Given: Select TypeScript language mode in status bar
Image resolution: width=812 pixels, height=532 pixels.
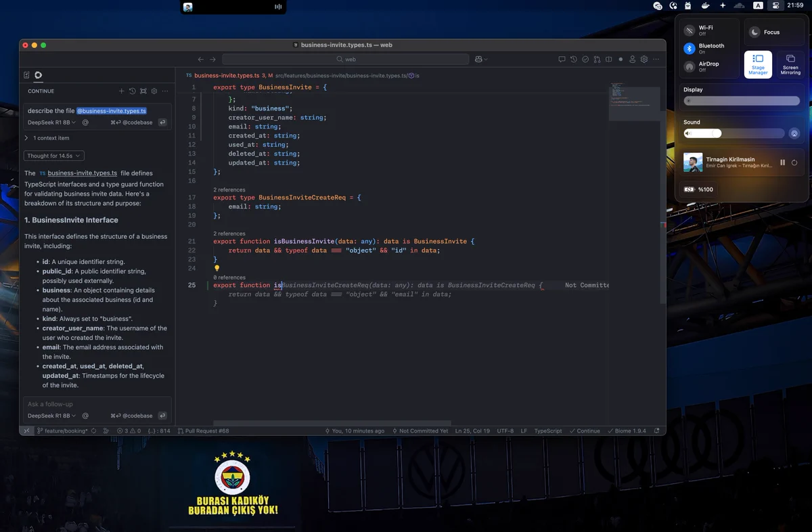Looking at the screenshot, I should (x=548, y=430).
